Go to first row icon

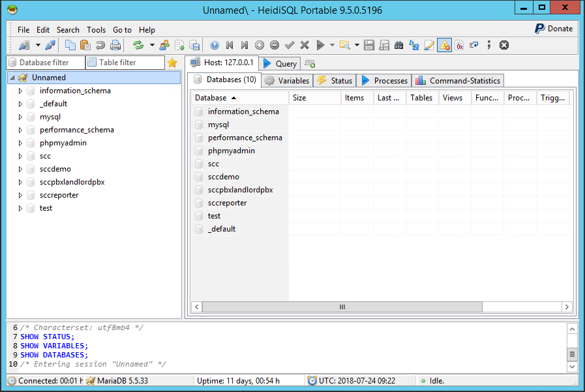[230, 46]
